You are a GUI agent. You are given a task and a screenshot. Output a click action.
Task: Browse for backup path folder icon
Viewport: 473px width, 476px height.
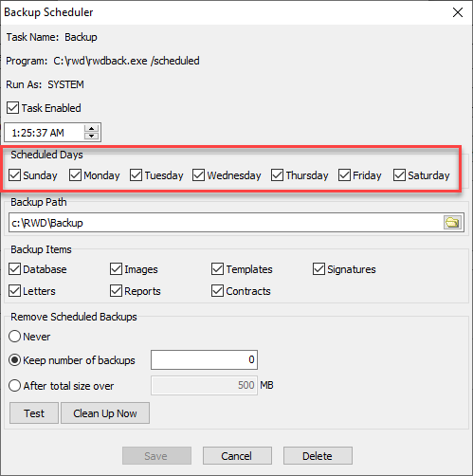(x=452, y=223)
